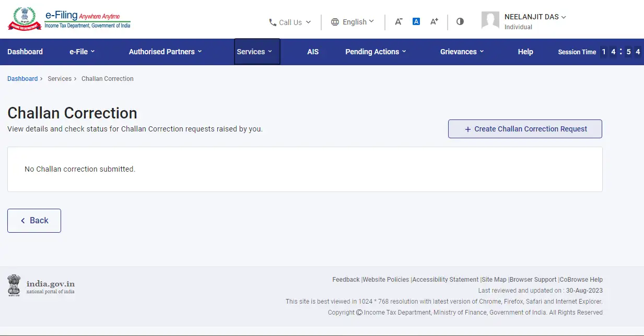Click the dark contrast theme icon

pos(460,21)
